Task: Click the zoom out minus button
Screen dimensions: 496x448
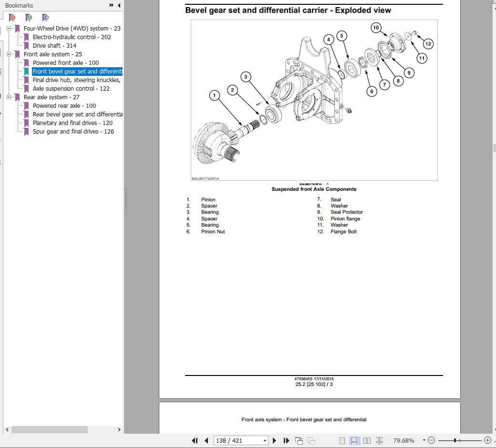Action: click(432, 440)
